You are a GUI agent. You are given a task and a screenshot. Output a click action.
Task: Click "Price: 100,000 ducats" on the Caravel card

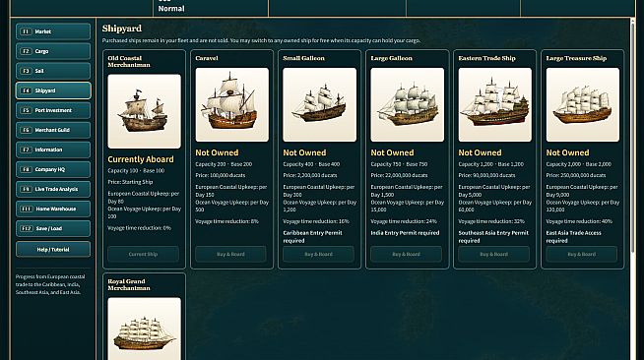tap(221, 175)
